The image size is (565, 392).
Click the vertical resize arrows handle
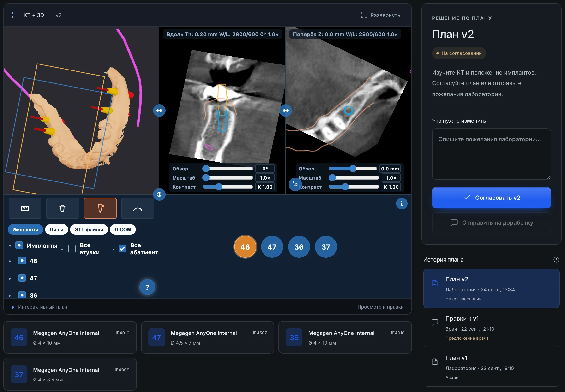159,194
